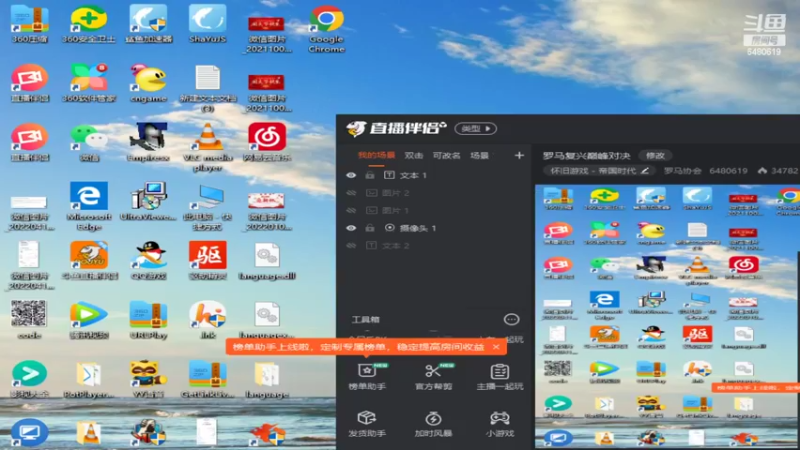Hide the 摄像头 1 layer with its eye icon
The image size is (800, 450).
point(351,228)
